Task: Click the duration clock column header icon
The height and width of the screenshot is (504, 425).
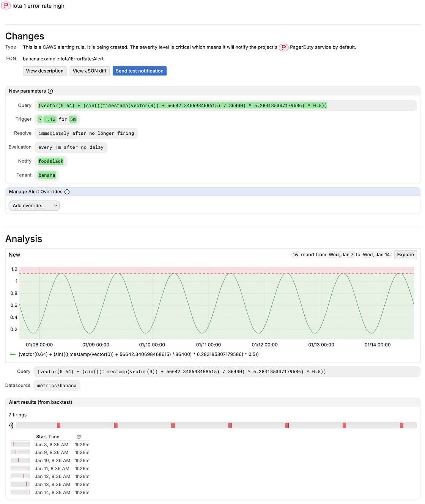Action: [79, 437]
